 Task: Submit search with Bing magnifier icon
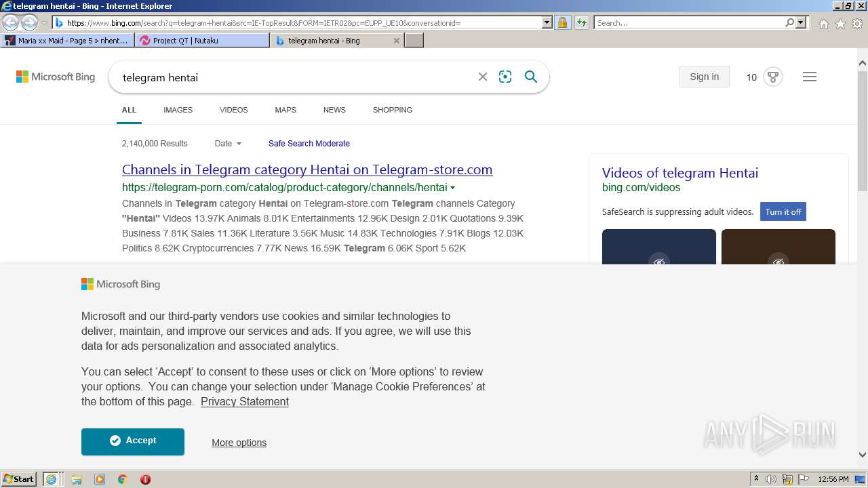[531, 77]
